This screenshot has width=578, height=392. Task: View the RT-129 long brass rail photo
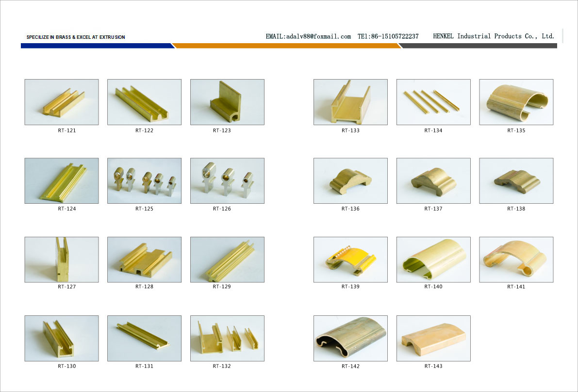point(228,260)
